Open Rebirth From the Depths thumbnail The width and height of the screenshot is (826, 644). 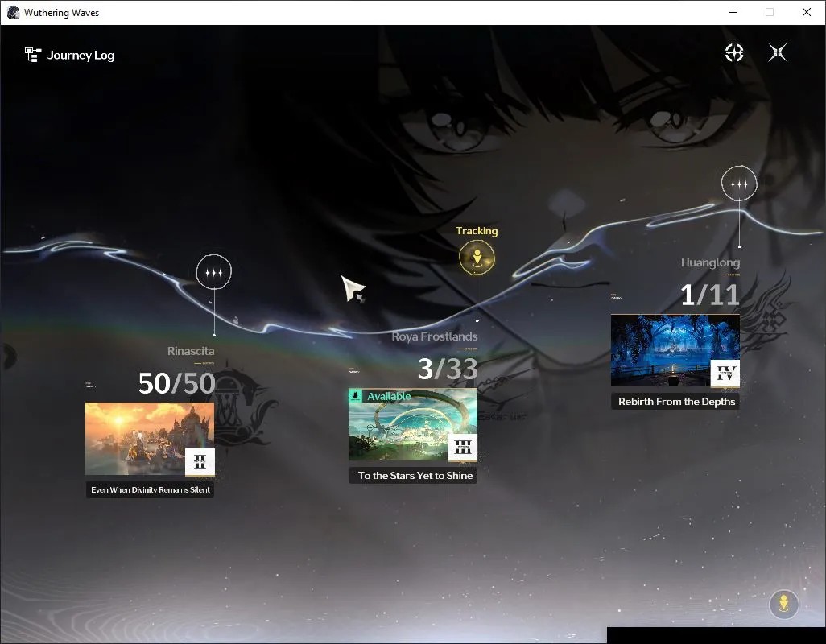click(x=675, y=351)
